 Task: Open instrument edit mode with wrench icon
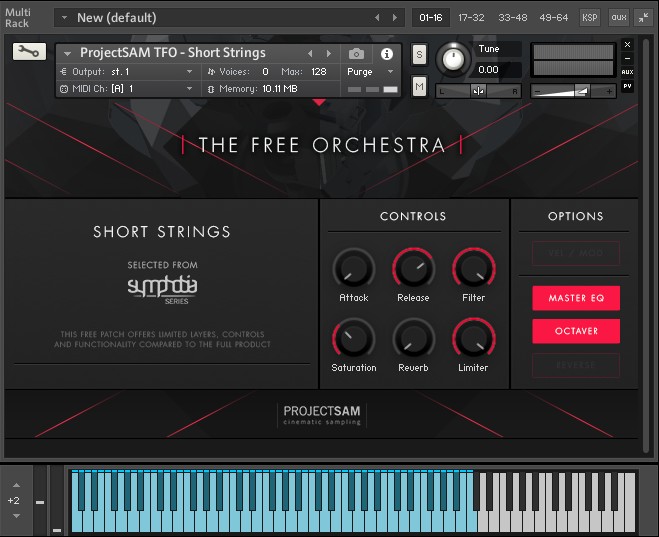coord(29,52)
